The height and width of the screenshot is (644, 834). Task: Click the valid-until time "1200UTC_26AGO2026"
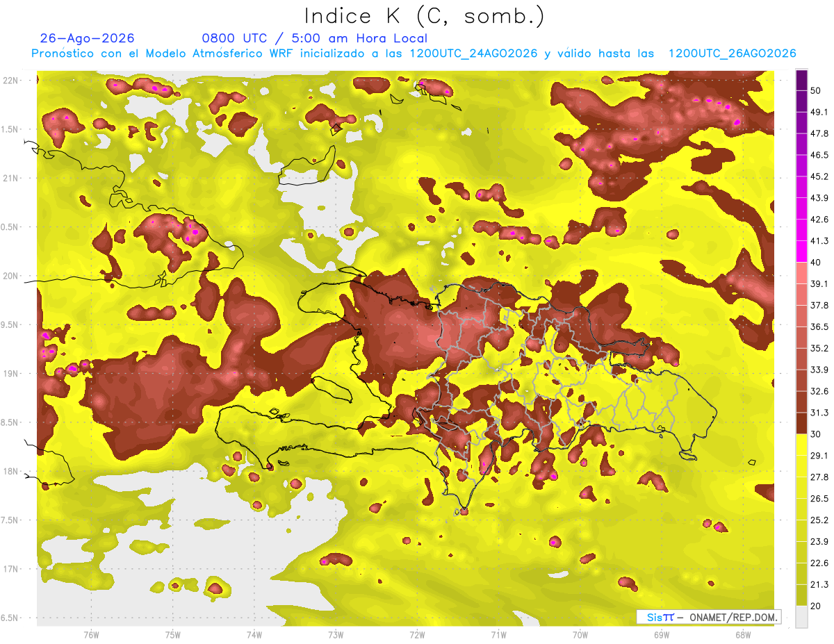tap(732, 53)
